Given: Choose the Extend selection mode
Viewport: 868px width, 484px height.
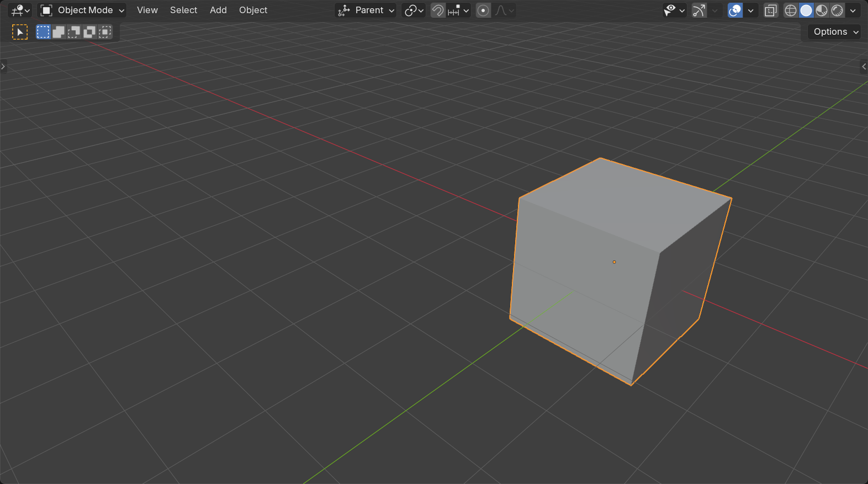Looking at the screenshot, I should (x=59, y=32).
